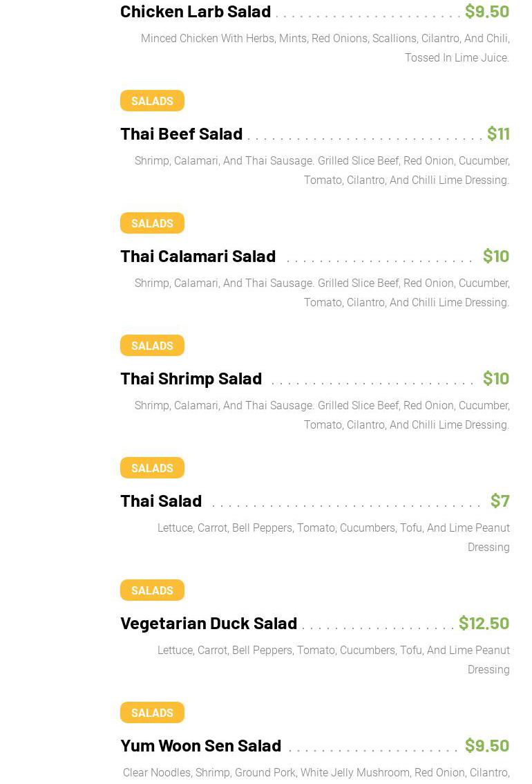Select the Thai Calamari Salad $10 price
The height and width of the screenshot is (784, 532).
495,256
